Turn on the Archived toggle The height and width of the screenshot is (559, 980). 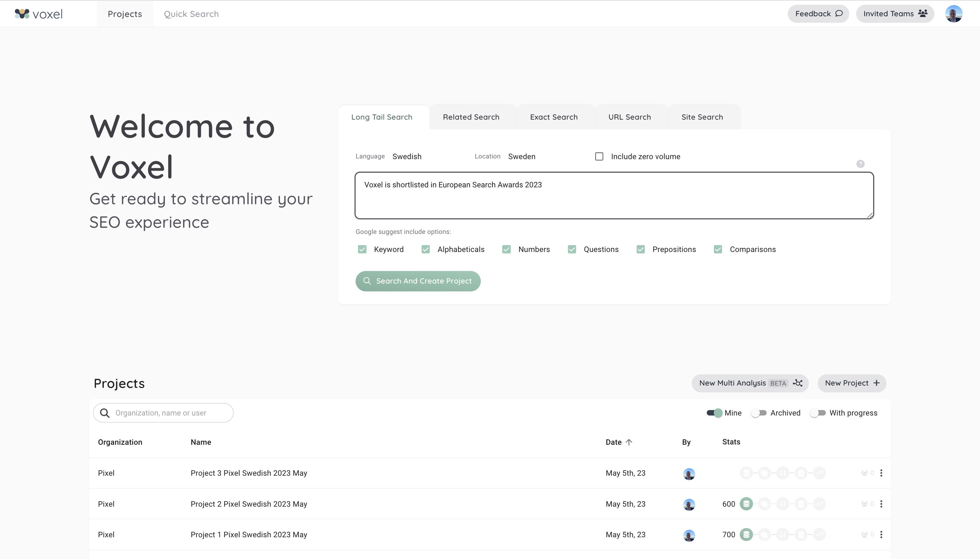click(x=759, y=413)
